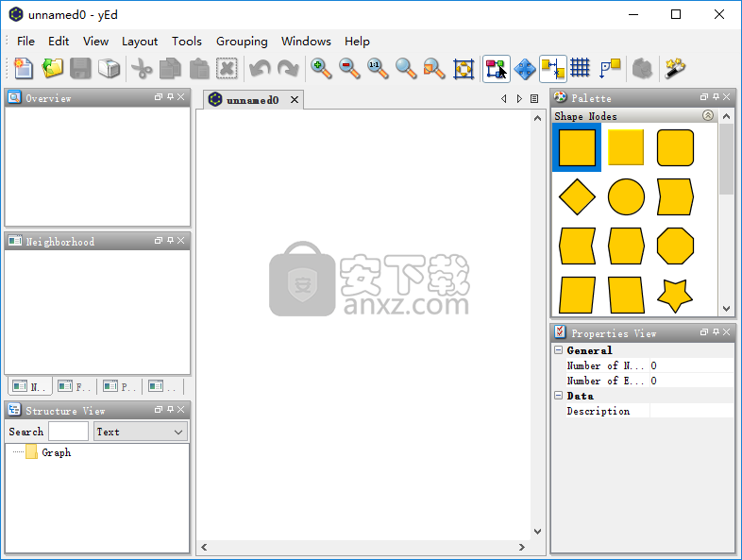Open the Grouping menu

[x=242, y=42]
